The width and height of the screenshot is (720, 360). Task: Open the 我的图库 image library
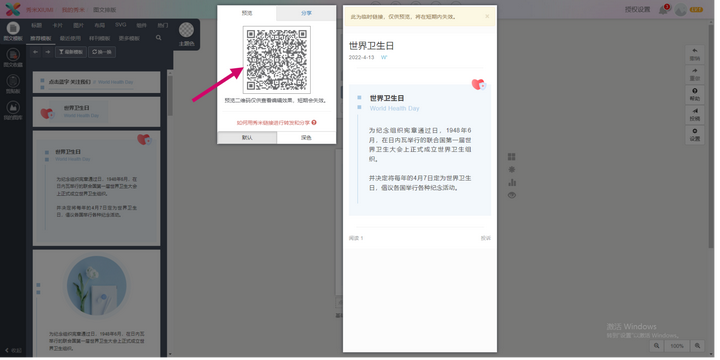pos(13,111)
